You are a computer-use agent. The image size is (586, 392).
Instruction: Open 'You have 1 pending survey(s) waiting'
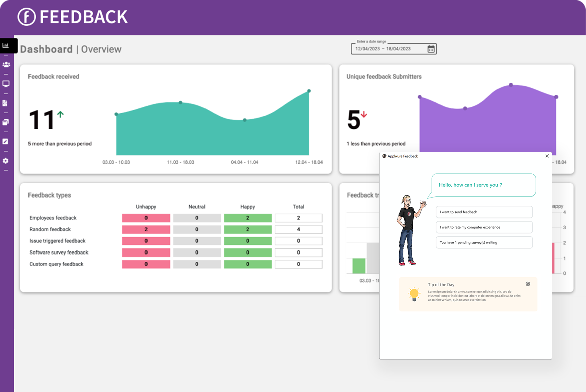(484, 242)
